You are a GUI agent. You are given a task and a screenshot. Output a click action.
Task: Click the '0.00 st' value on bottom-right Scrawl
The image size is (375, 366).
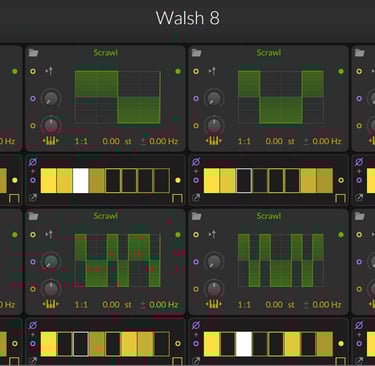click(x=280, y=305)
